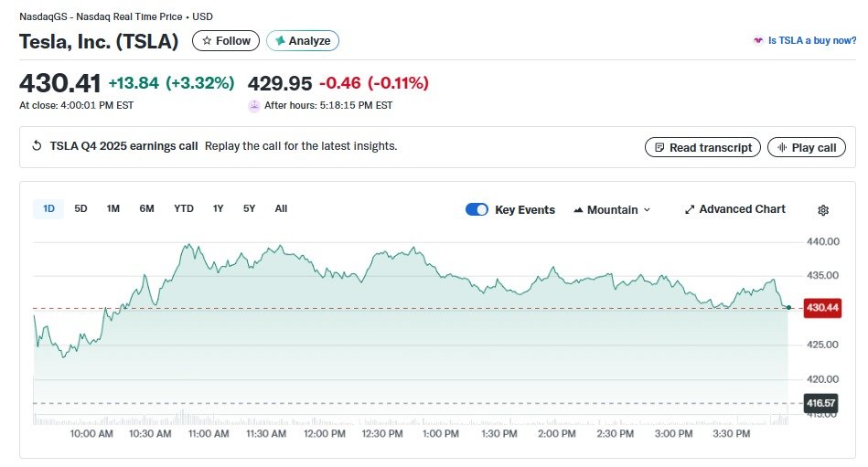Click the 'Is TSLA a buy now?' icon
Viewport: 868px width, 467px height.
(757, 41)
